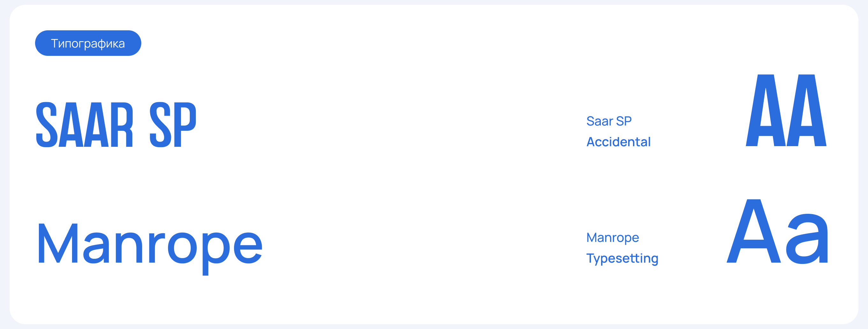
Task: Click the small Saar SP label
Action: (608, 121)
